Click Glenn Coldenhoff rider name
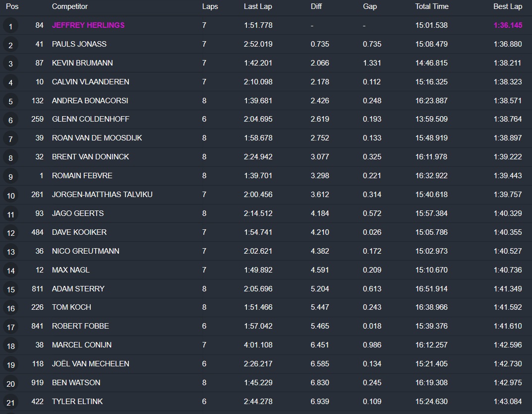This screenshot has width=532, height=414. click(90, 119)
